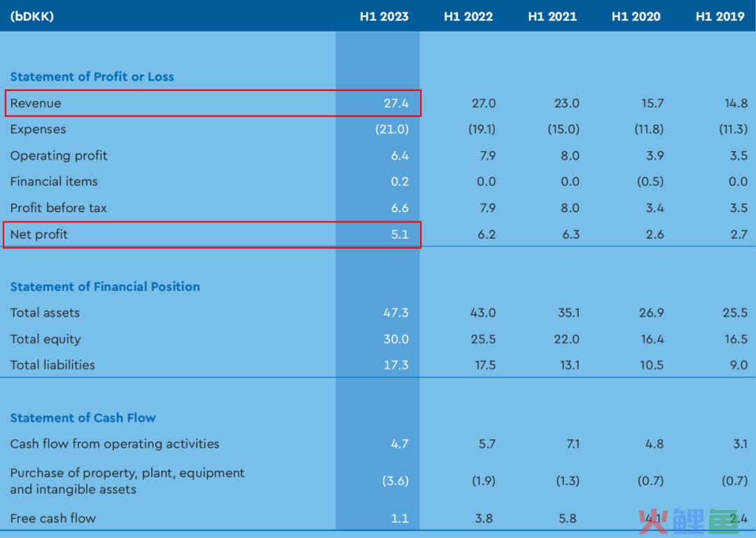Select H1 2023 operating cash flow 4.7
Screen dimensions: 756x538
tap(400, 444)
